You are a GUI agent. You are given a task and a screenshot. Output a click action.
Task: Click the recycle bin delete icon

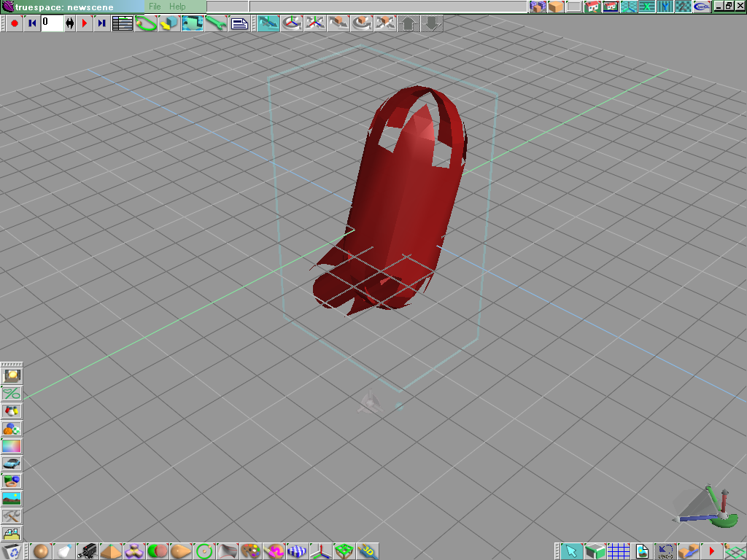12,551
